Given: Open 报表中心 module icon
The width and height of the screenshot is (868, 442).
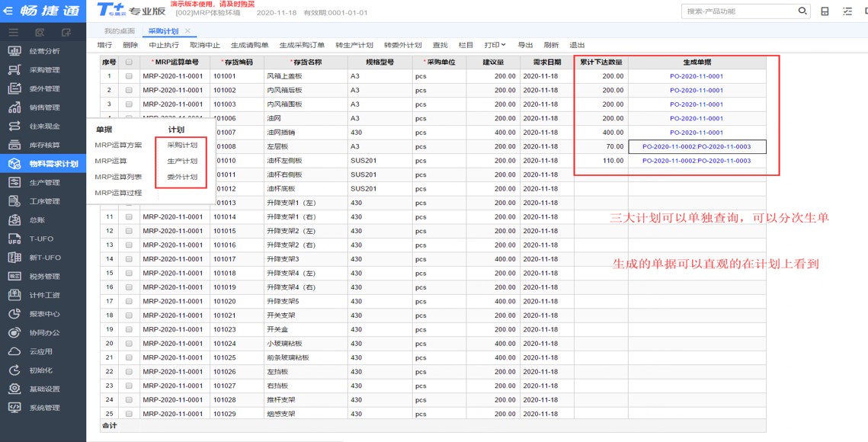Looking at the screenshot, I should click(x=15, y=313).
